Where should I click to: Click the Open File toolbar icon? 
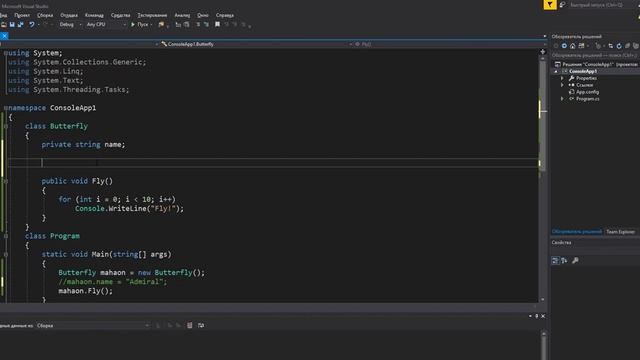tap(4, 25)
